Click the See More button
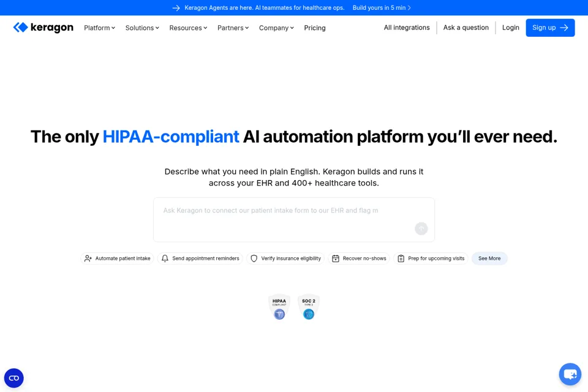This screenshot has height=392, width=588. click(x=489, y=258)
